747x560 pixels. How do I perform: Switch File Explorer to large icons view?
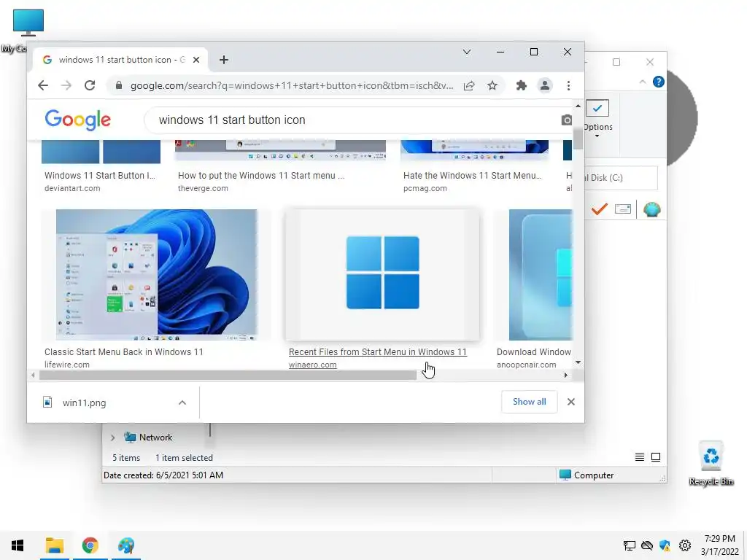[x=656, y=457]
